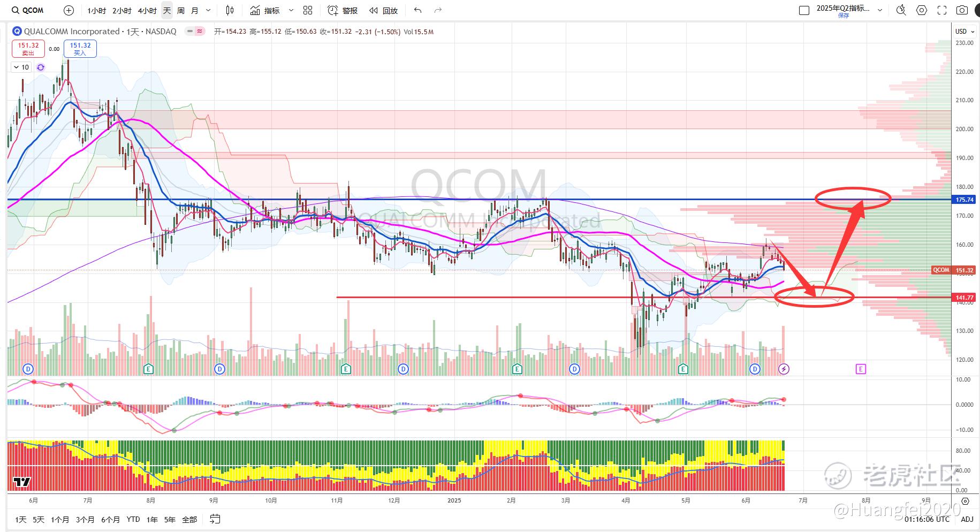Screen dimensions: 980x532
Task: Toggle the gray minus status badge
Action: tap(189, 32)
